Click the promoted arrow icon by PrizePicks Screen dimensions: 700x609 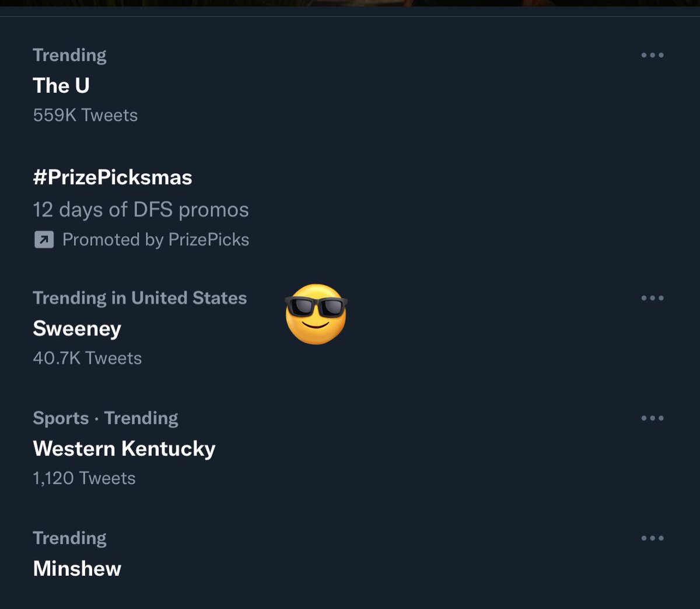point(44,240)
